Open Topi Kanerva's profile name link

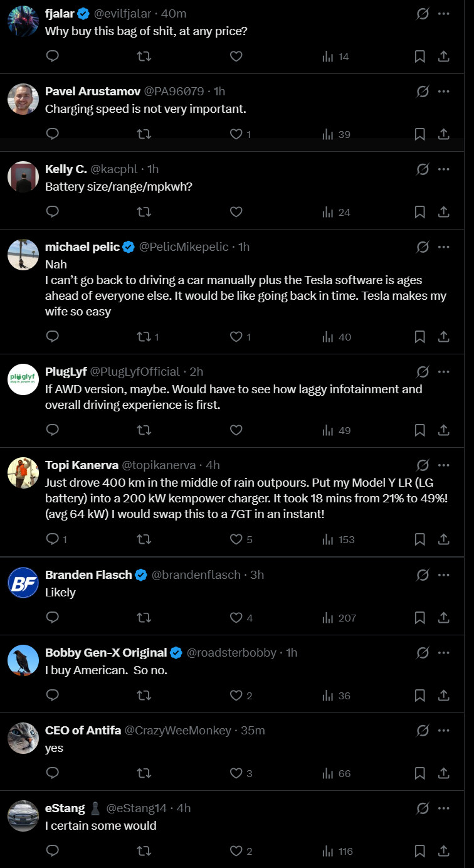coord(82,465)
